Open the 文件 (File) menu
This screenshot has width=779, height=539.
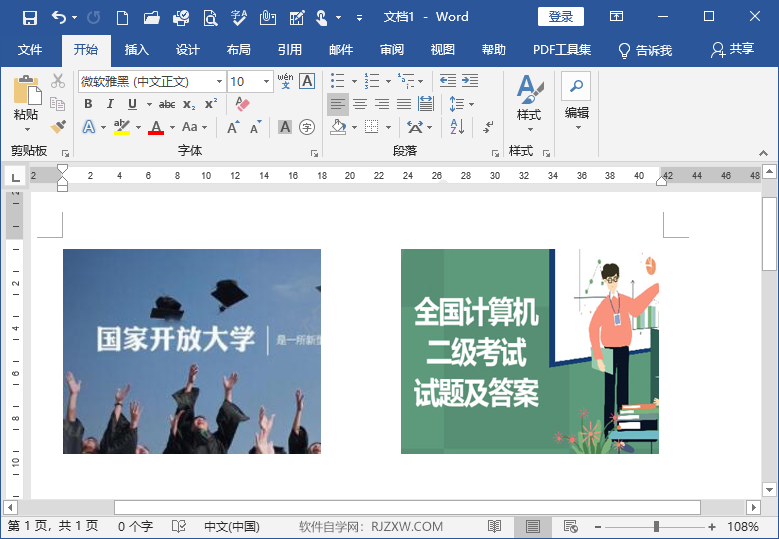click(30, 50)
